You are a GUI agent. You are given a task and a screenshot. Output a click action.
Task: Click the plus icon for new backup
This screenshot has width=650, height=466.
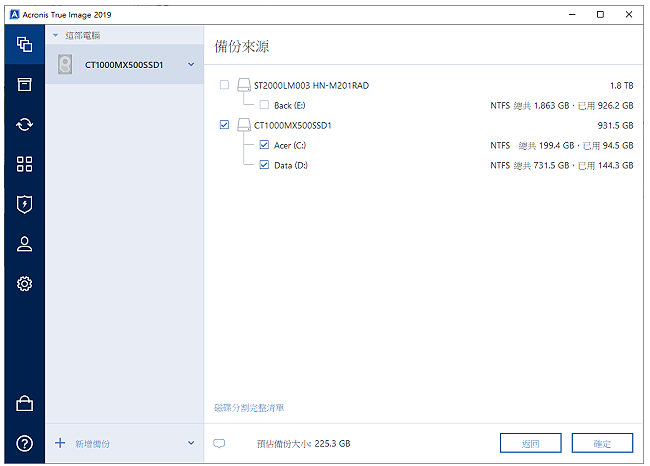tap(60, 443)
